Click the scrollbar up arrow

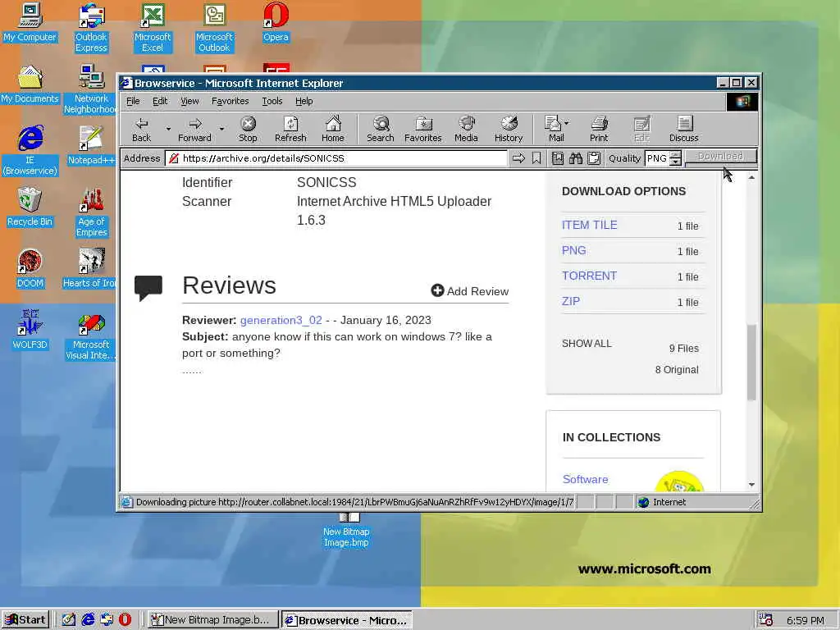(x=751, y=177)
